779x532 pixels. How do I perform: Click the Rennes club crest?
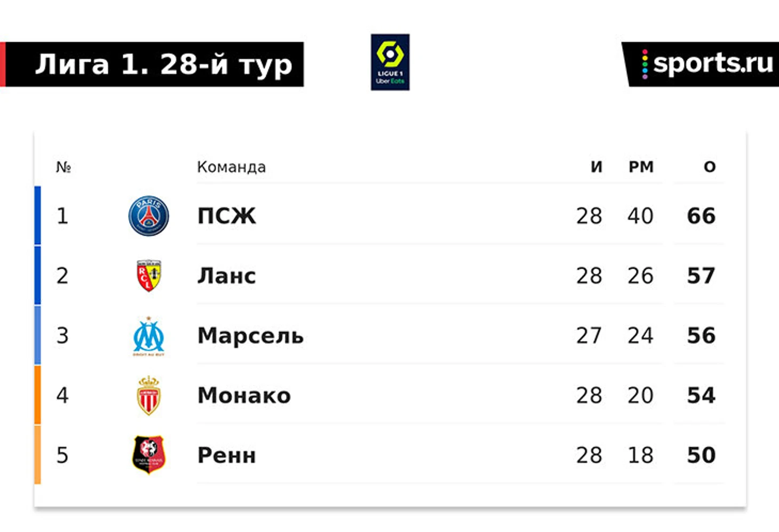[149, 455]
